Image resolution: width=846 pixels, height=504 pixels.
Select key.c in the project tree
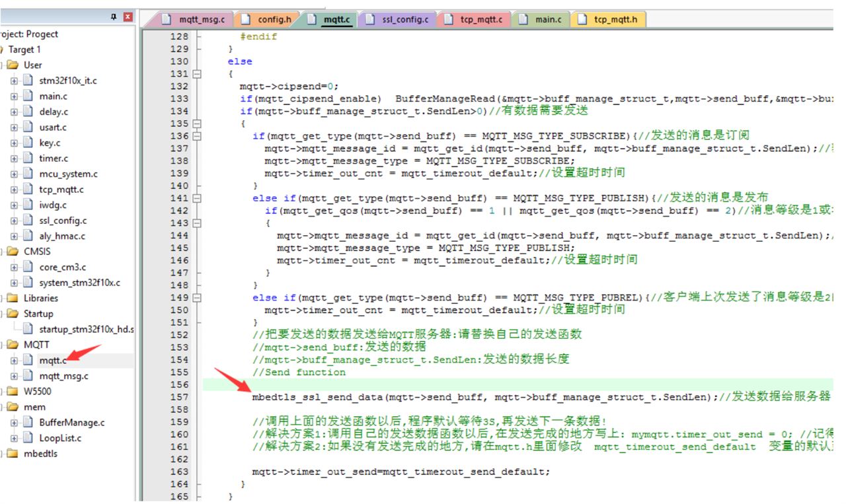(50, 143)
